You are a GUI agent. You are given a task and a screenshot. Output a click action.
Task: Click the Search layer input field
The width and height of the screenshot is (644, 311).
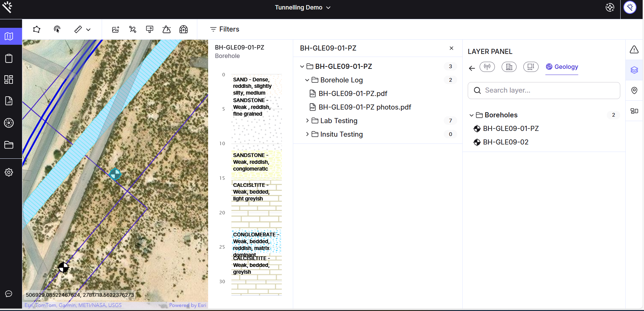click(x=544, y=91)
